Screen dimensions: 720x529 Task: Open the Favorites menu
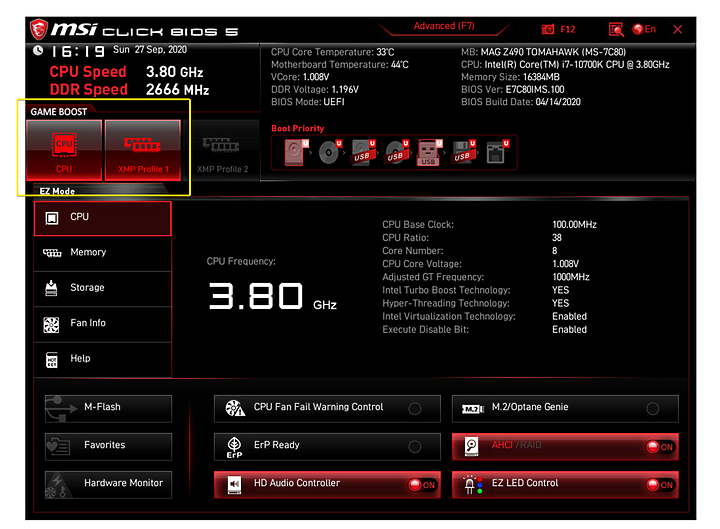(x=108, y=446)
